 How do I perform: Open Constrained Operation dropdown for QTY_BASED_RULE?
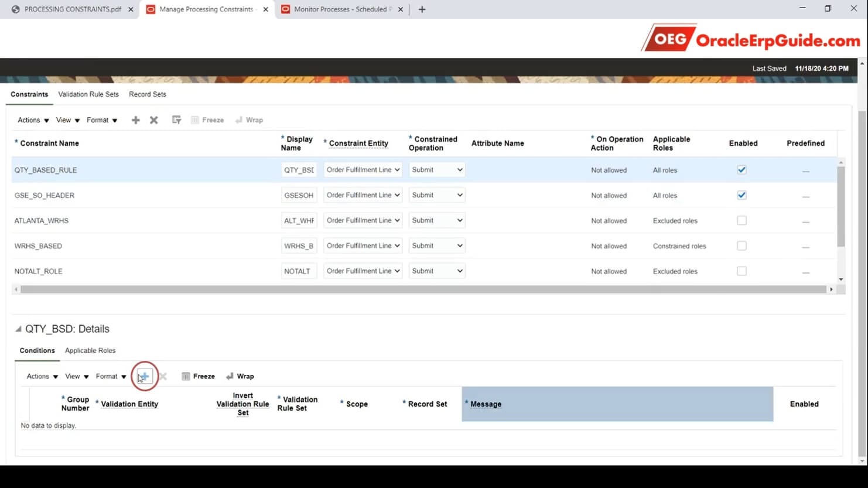pyautogui.click(x=437, y=170)
